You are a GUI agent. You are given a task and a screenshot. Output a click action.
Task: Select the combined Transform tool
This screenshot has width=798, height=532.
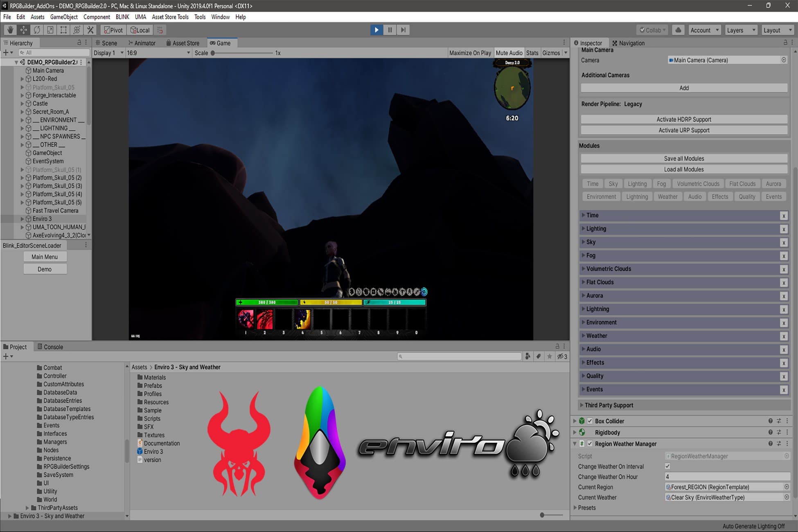tap(77, 30)
